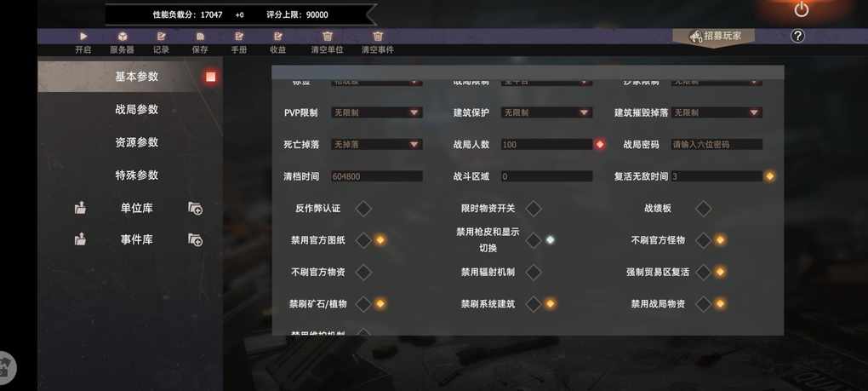Click the 清空事件 trash icon
Image resolution: width=868 pixels, height=391 pixels.
[378, 37]
